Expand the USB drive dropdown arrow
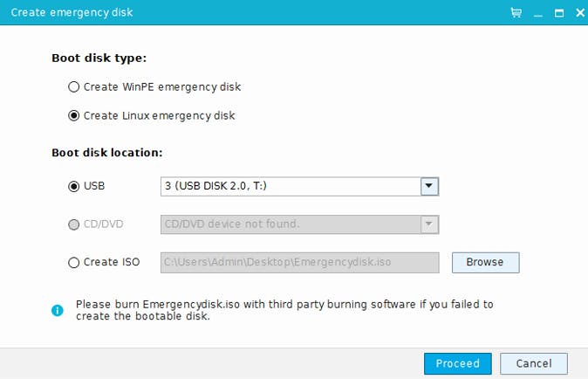Screen dimensions: 588x379 (x=428, y=186)
